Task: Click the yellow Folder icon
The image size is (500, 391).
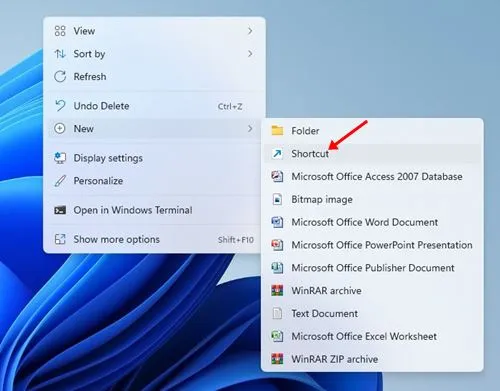Action: 277,130
